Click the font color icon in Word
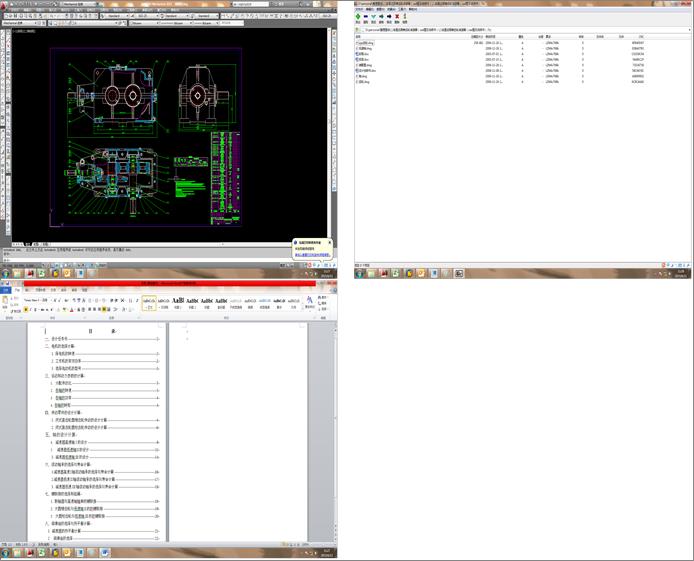The image size is (694, 561). [x=71, y=309]
